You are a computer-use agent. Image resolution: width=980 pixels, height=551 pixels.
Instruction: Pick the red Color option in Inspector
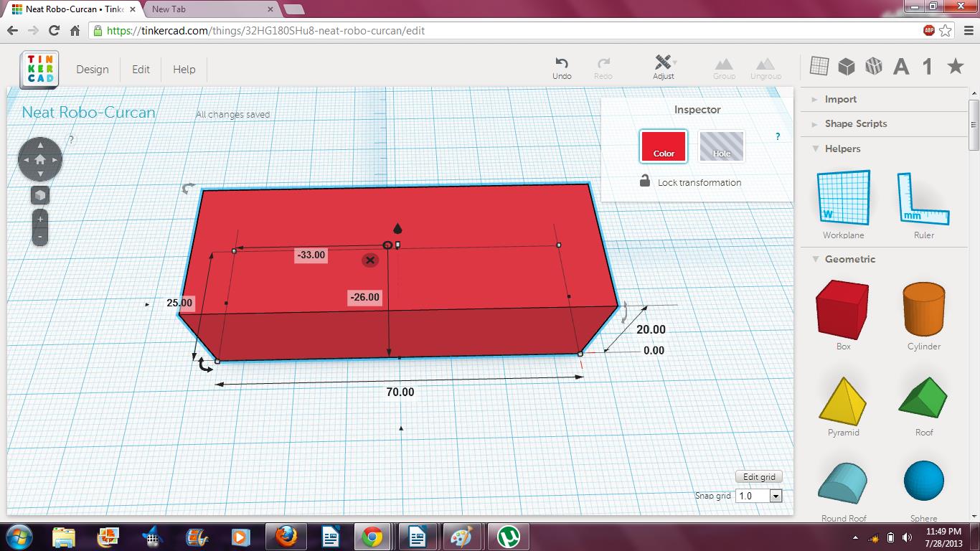(664, 146)
